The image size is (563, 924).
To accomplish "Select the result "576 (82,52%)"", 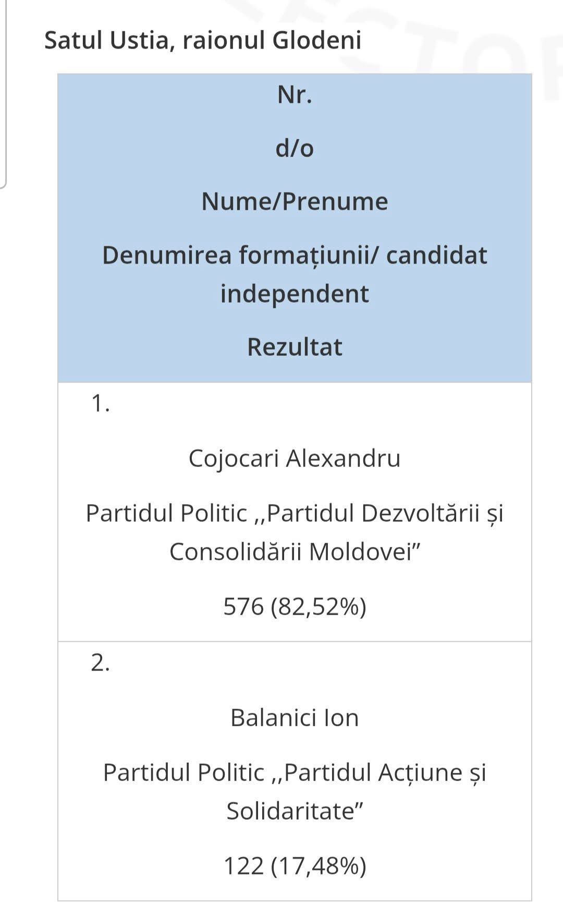I will pyautogui.click(x=295, y=606).
